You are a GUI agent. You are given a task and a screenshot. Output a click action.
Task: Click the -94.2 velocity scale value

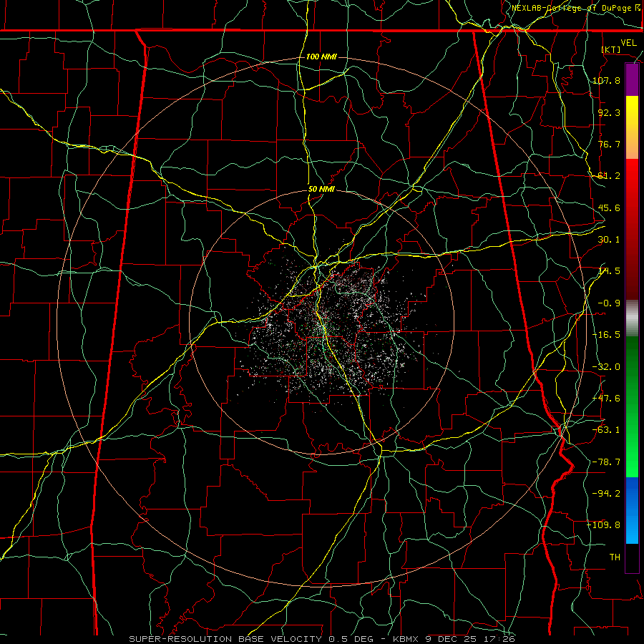click(606, 494)
